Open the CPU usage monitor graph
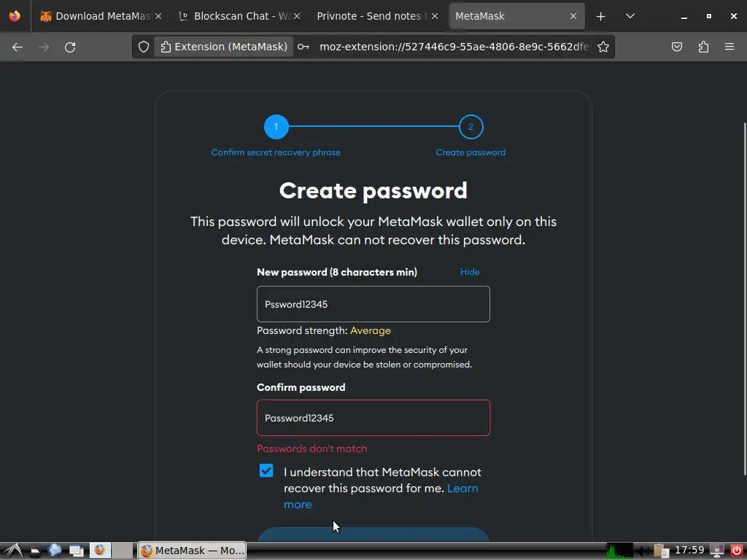 tap(619, 551)
